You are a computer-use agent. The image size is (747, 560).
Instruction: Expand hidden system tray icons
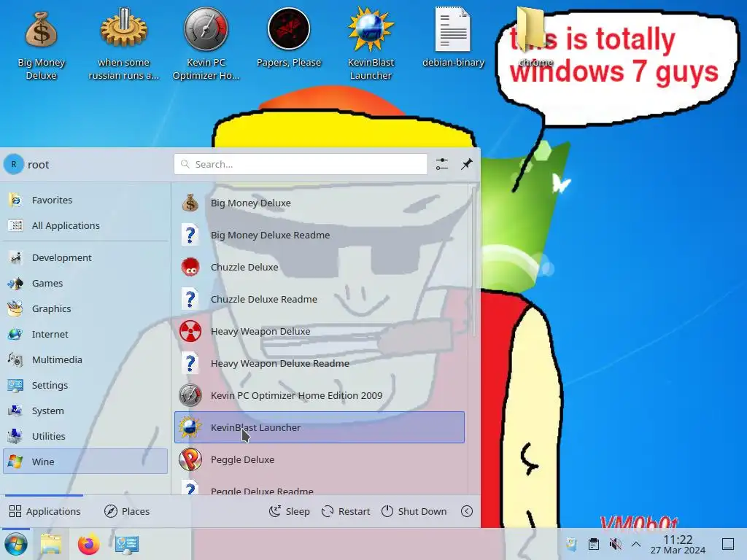[636, 544]
